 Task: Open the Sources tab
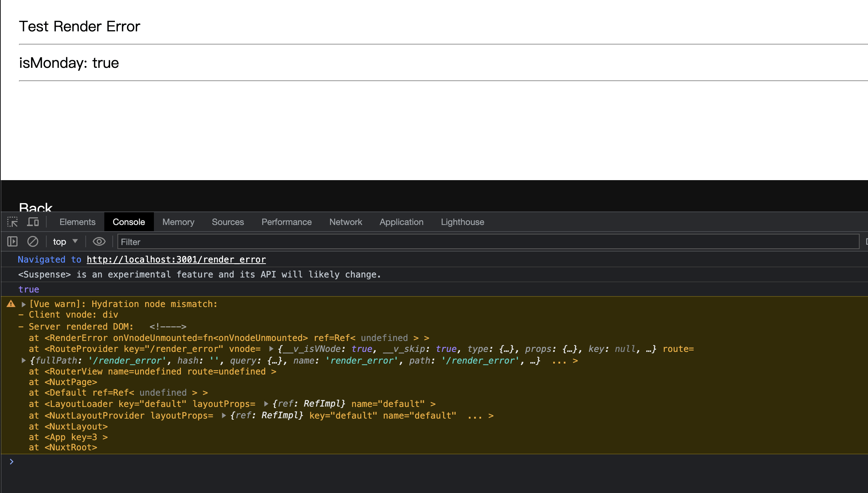[228, 222]
